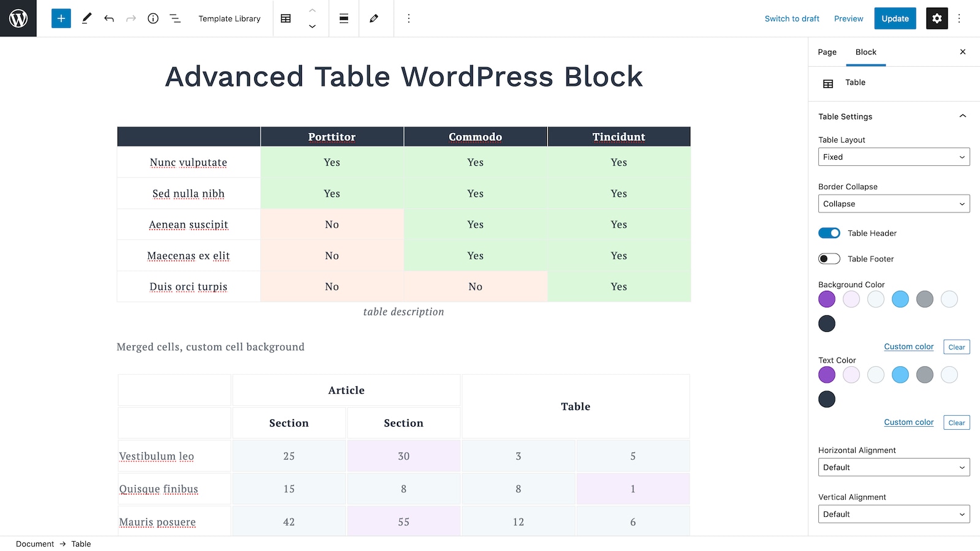Viewport: 980px width, 551px height.
Task: Click the Update button
Action: [895, 18]
